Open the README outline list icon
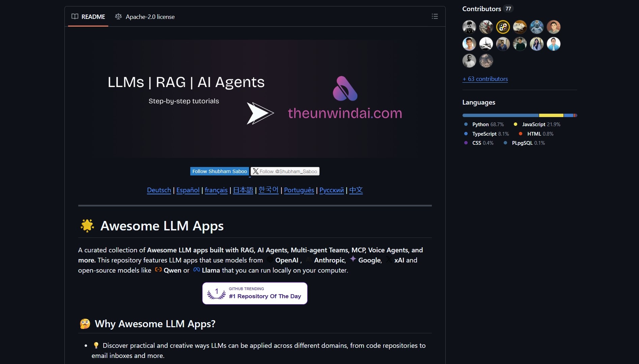 [435, 16]
